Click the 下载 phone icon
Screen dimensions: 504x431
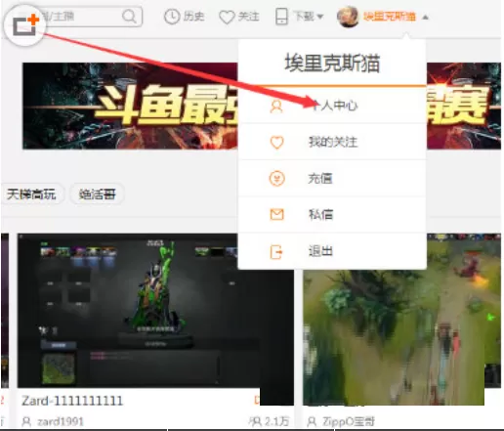tap(281, 17)
